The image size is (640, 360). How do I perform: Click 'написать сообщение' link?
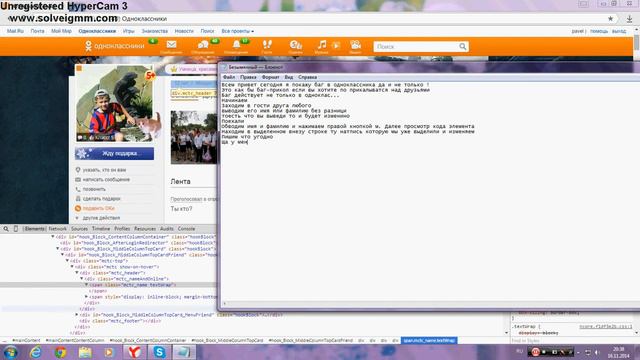pos(106,180)
